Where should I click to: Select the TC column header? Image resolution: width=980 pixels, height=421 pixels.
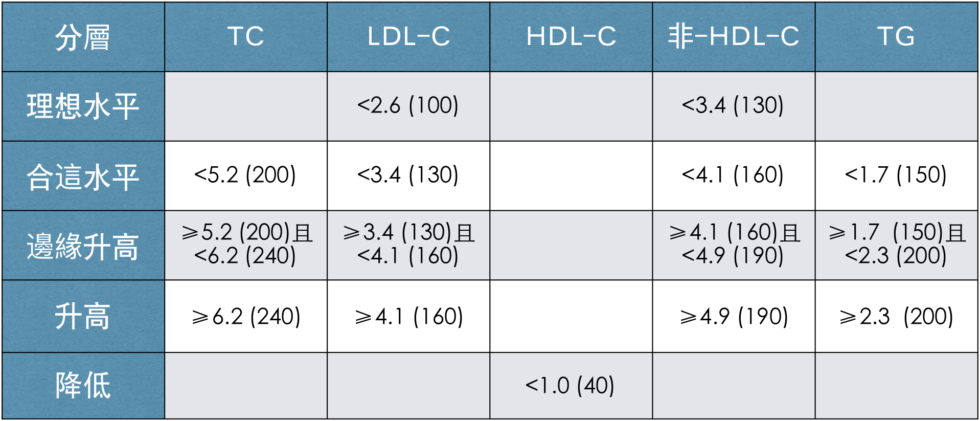pos(246,37)
